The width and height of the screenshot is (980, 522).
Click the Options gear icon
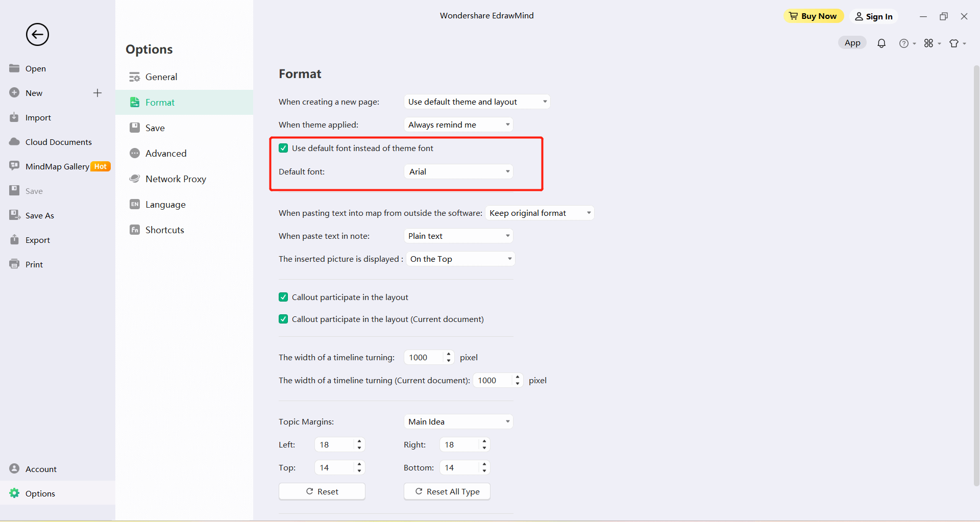(14, 493)
